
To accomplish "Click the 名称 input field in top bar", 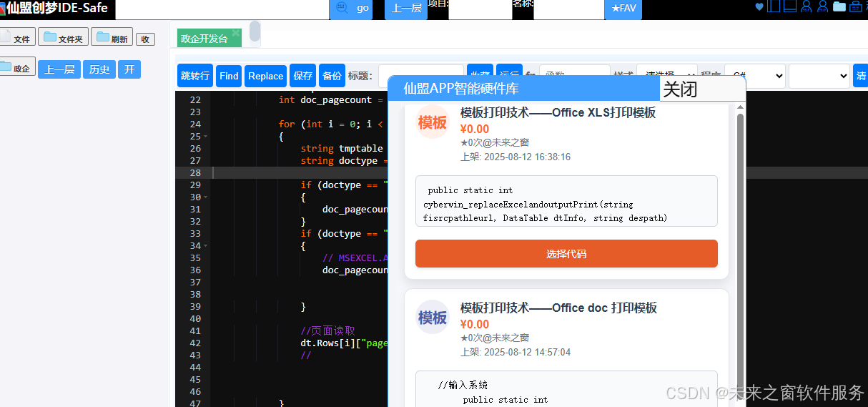I will pos(568,9).
